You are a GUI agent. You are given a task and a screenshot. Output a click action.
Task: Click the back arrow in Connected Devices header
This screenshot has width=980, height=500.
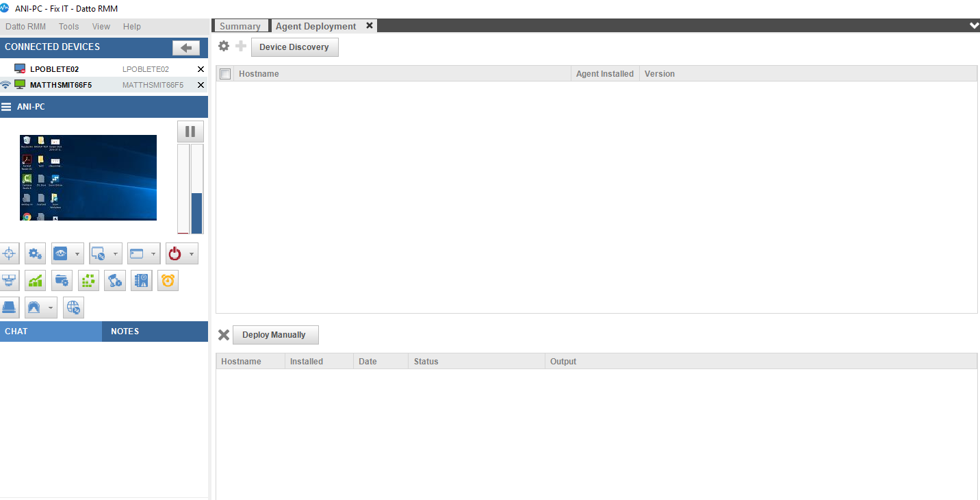point(186,47)
